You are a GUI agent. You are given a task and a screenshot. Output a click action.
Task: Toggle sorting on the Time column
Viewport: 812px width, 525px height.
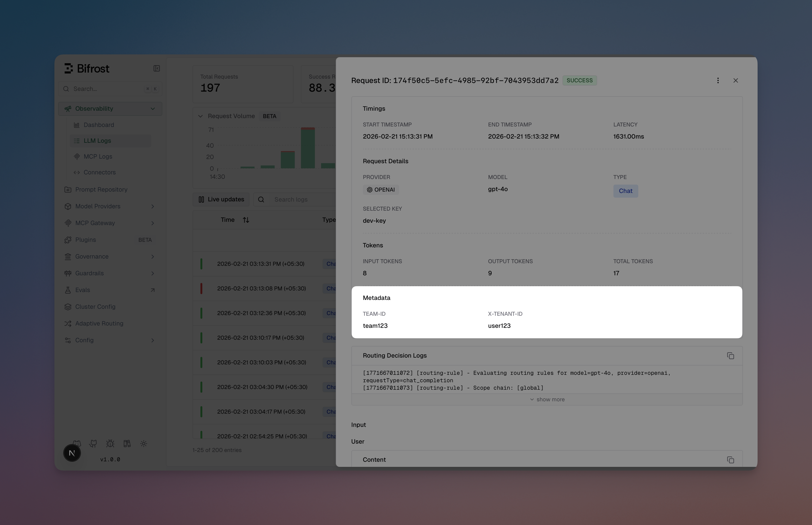[x=246, y=219]
